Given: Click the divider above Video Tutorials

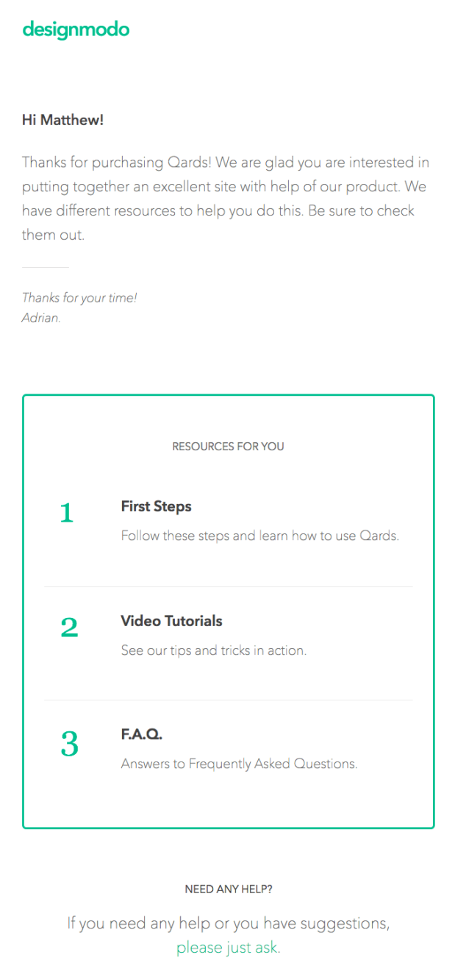Looking at the screenshot, I should click(228, 586).
